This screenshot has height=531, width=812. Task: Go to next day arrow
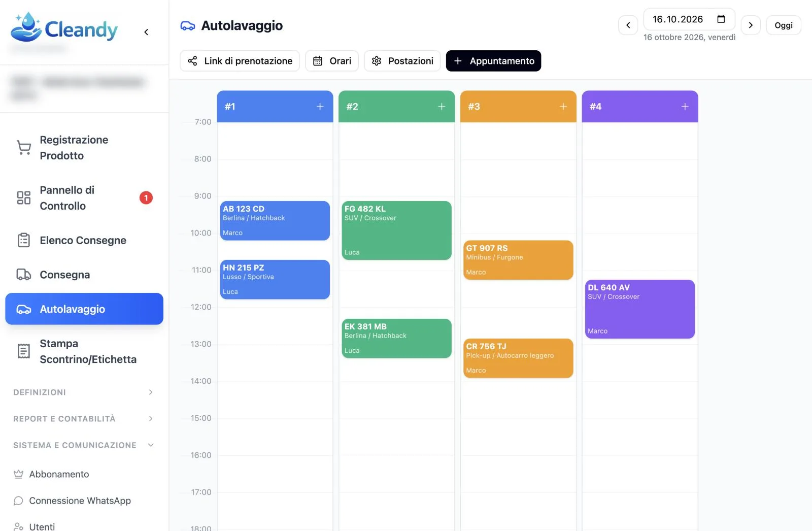click(751, 25)
